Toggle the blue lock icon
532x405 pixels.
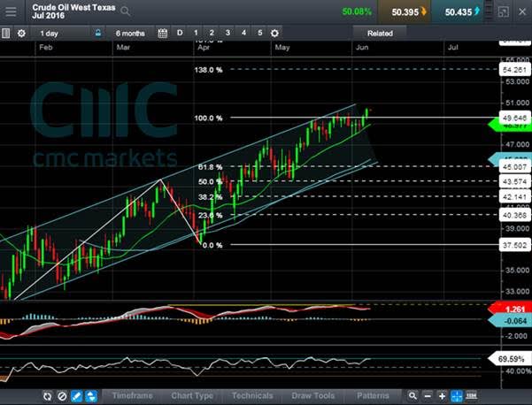pyautogui.click(x=98, y=33)
